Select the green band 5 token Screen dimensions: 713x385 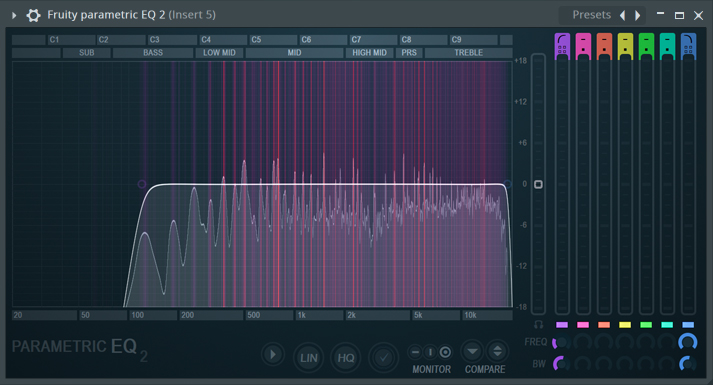pos(646,46)
